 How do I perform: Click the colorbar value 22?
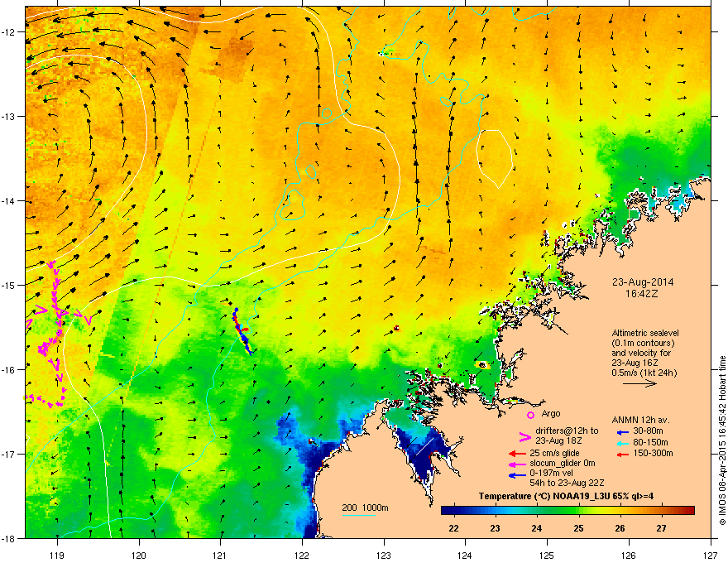tap(453, 528)
